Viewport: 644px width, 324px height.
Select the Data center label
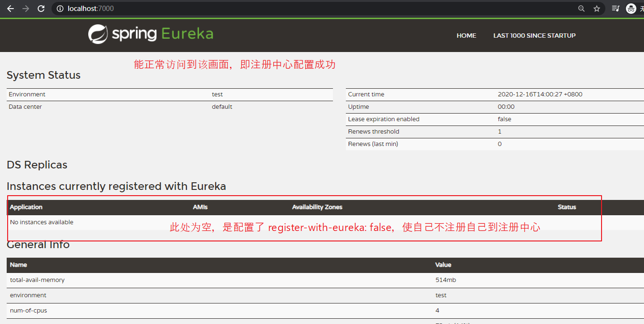point(25,107)
